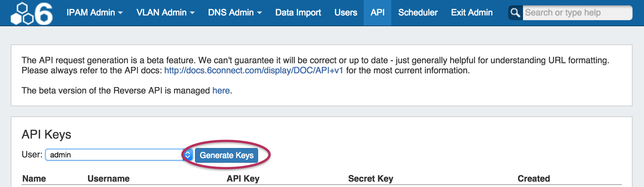Open the Users page
The image size is (644, 187).
[x=346, y=13]
